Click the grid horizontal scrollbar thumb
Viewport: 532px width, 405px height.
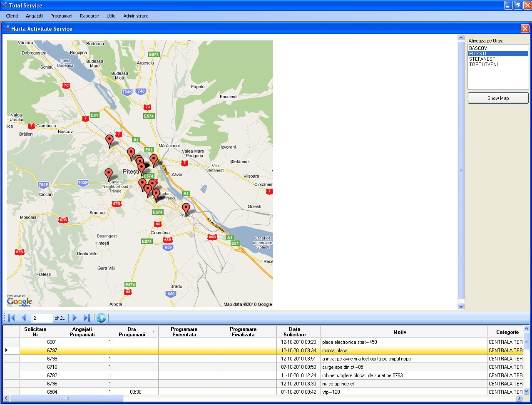click(67, 398)
